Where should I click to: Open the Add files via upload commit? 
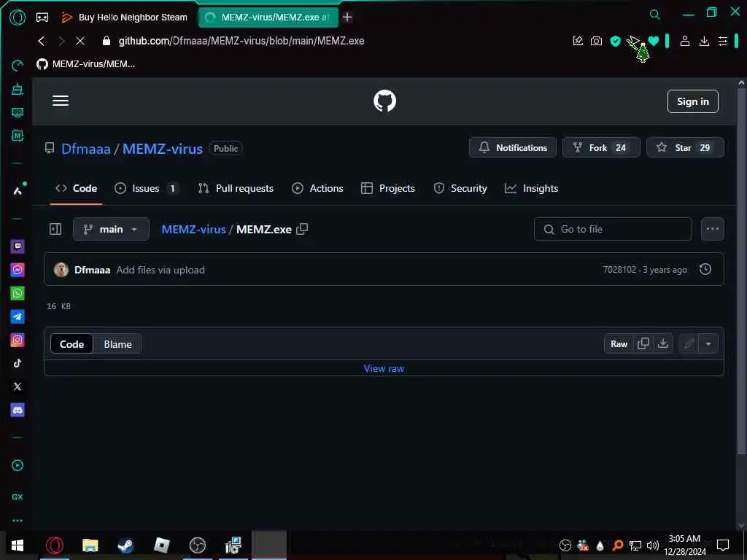tap(160, 270)
